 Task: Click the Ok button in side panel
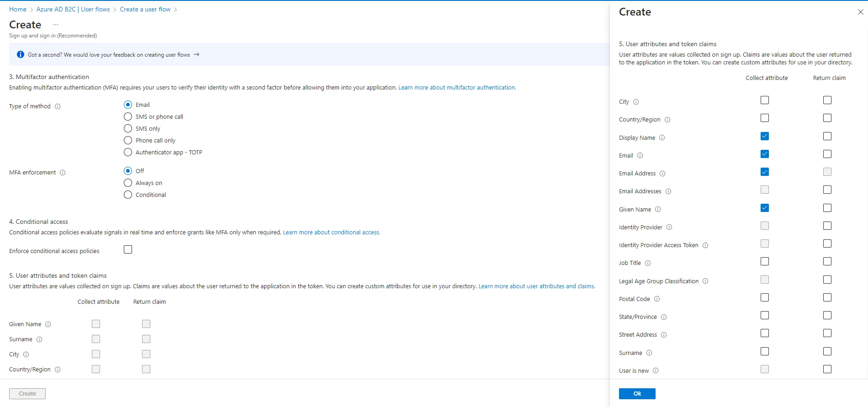[637, 394]
